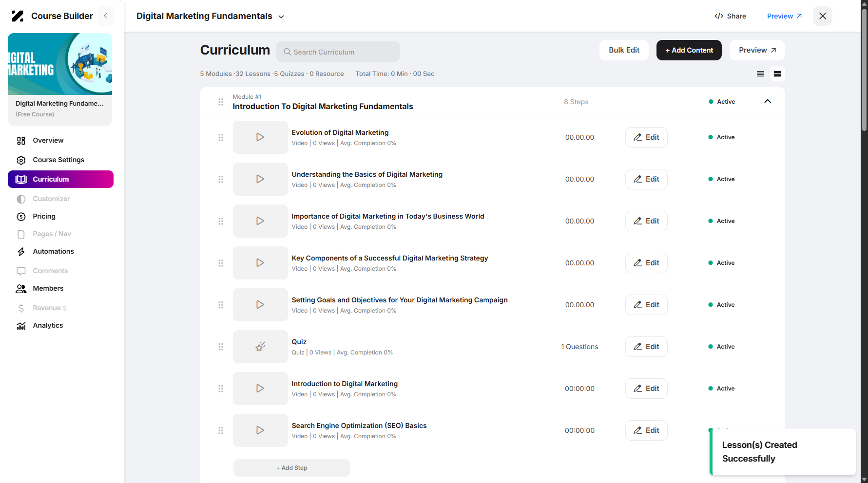Close the course builder with X
Image resolution: width=868 pixels, height=483 pixels.
tap(823, 16)
